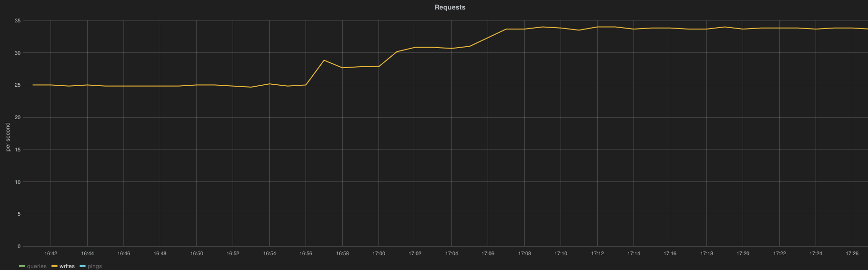The width and height of the screenshot is (868, 270).
Task: Click the 16:50 time axis label
Action: 196,253
